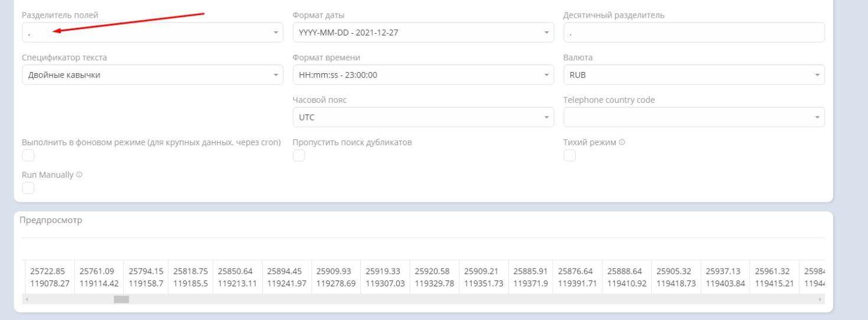Click the preview scrollbar's right arrow

(820, 300)
